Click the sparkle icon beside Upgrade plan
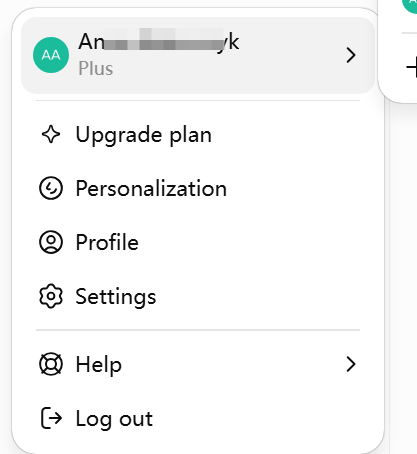The height and width of the screenshot is (454, 417). (51, 134)
